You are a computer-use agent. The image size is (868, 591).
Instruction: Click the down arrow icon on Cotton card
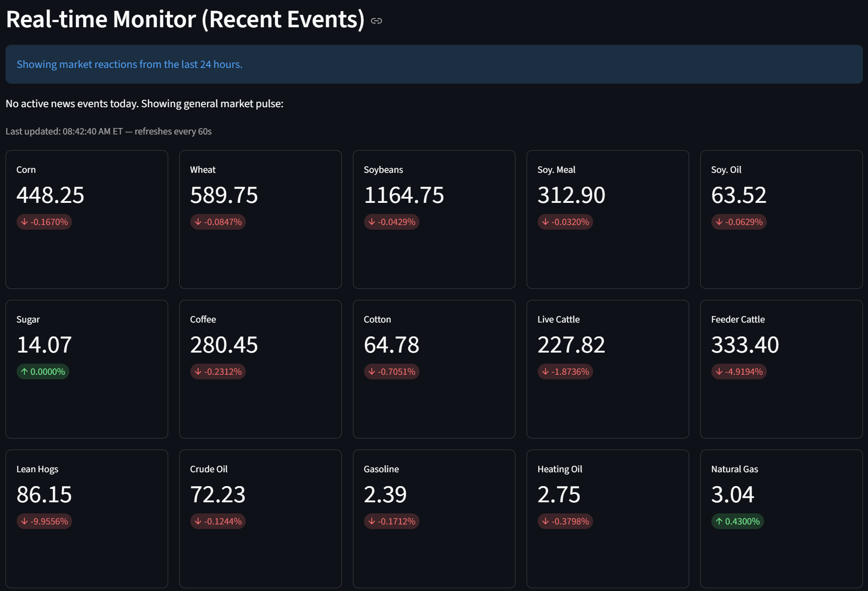pos(371,371)
